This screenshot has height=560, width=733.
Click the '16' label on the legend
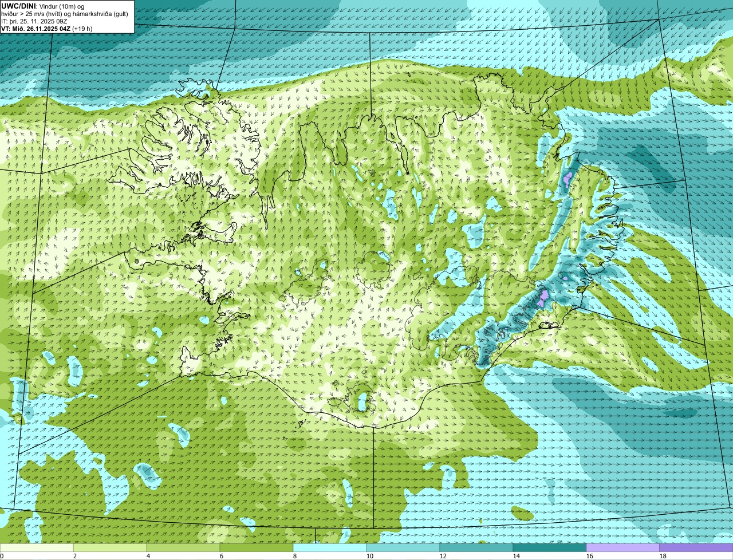point(590,556)
